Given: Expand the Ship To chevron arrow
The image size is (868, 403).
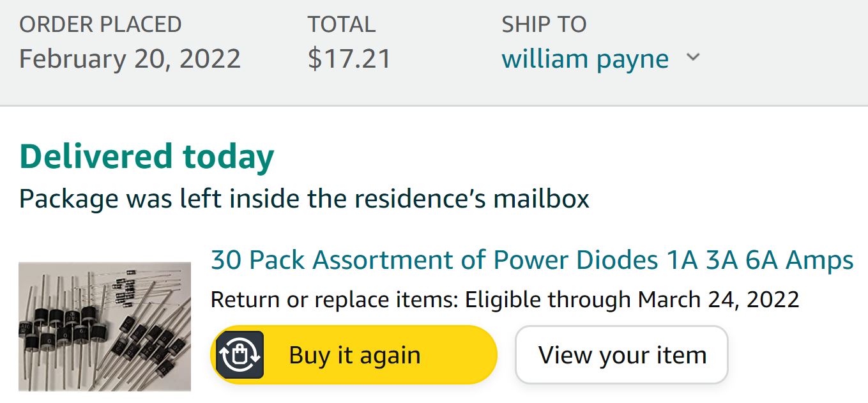Looking at the screenshot, I should 693,58.
